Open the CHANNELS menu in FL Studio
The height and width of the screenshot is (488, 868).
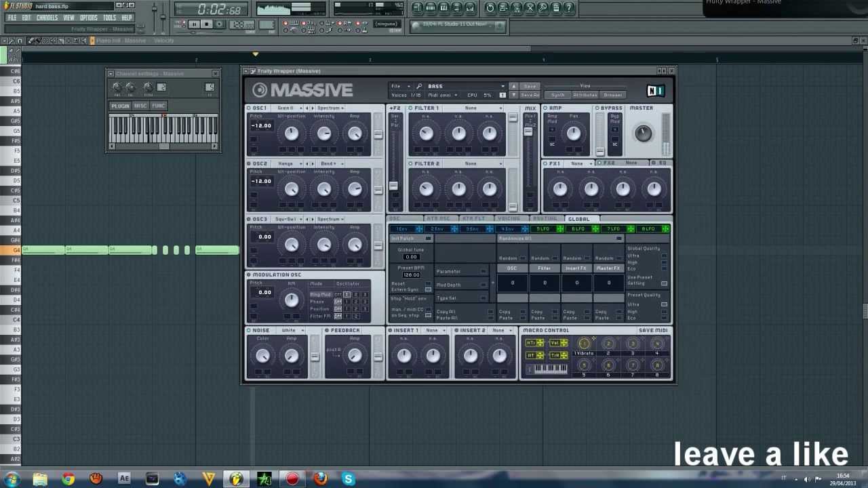pos(47,18)
